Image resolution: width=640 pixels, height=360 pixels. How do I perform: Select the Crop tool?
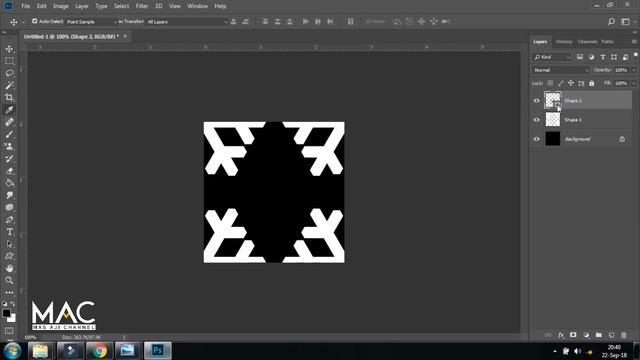tap(9, 98)
